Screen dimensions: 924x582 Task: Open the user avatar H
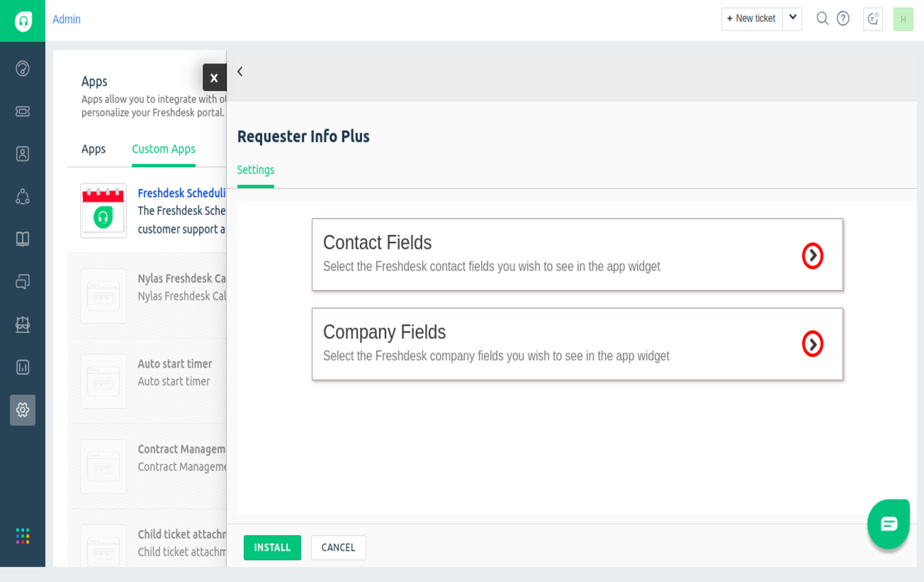[903, 19]
